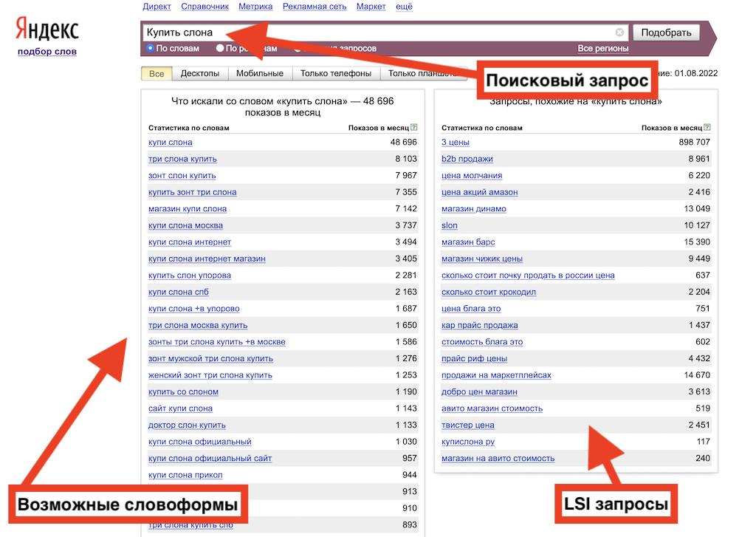Open 'авито магазин стоимость' link
Screen dimensions: 756x537
click(492, 408)
